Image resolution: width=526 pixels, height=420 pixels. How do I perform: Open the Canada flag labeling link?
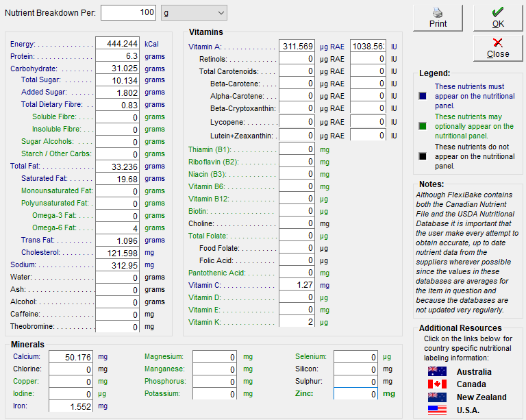(x=437, y=384)
